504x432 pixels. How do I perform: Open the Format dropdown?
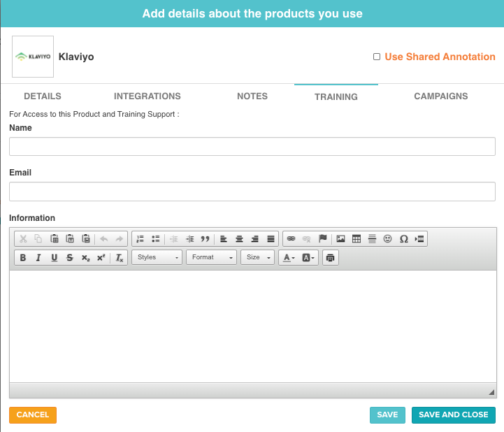click(x=212, y=257)
